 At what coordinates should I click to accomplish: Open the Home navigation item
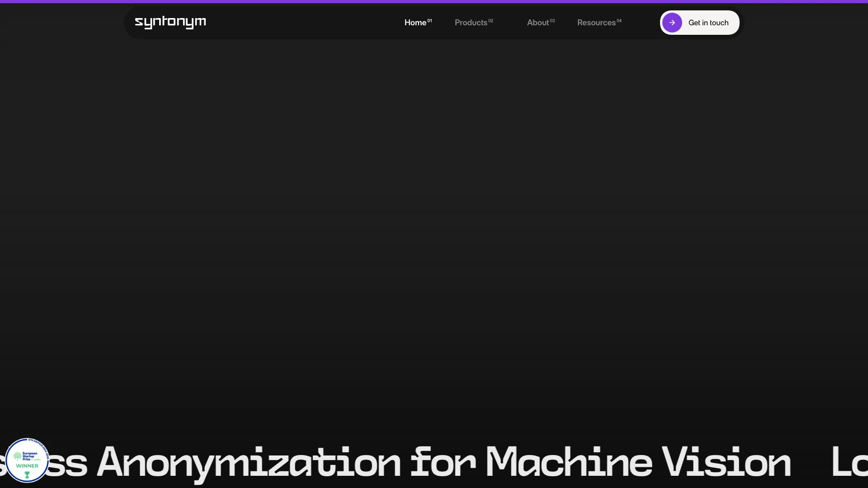[x=415, y=23]
